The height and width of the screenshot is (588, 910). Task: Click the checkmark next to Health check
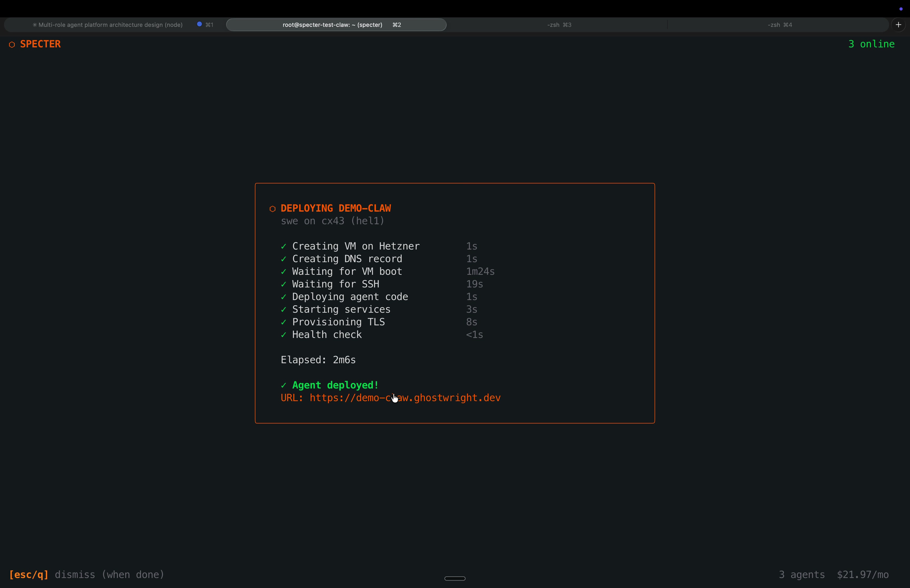point(283,335)
